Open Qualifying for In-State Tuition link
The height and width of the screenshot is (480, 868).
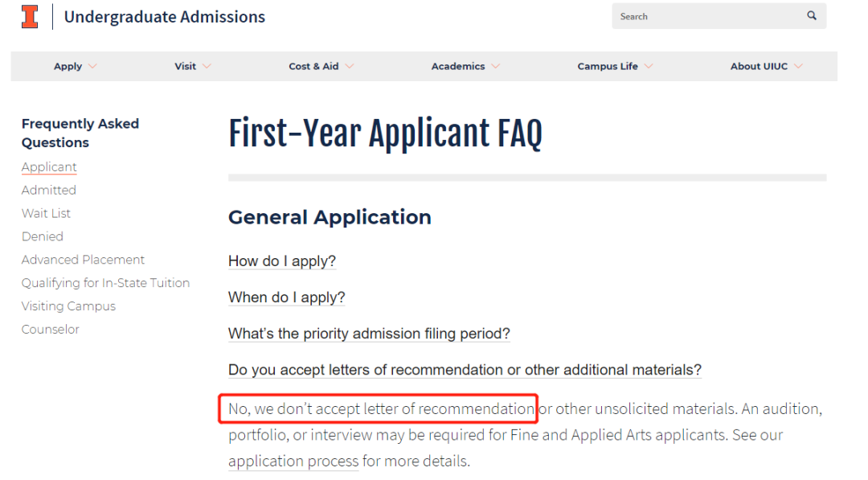[x=106, y=283]
